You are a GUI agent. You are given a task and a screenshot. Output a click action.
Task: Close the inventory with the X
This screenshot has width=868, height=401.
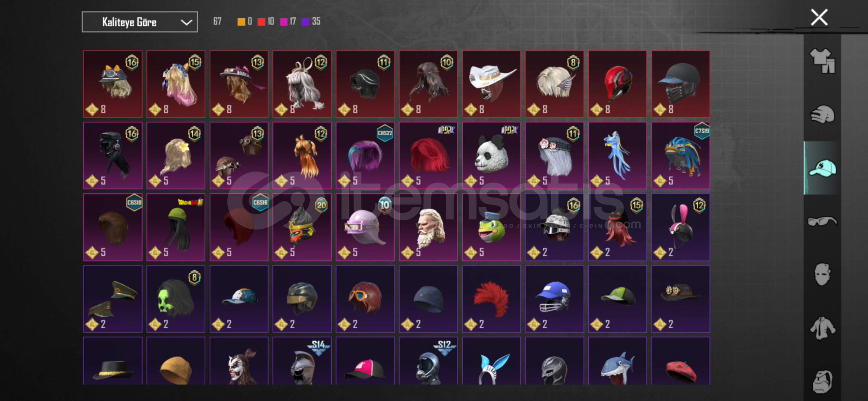[819, 17]
